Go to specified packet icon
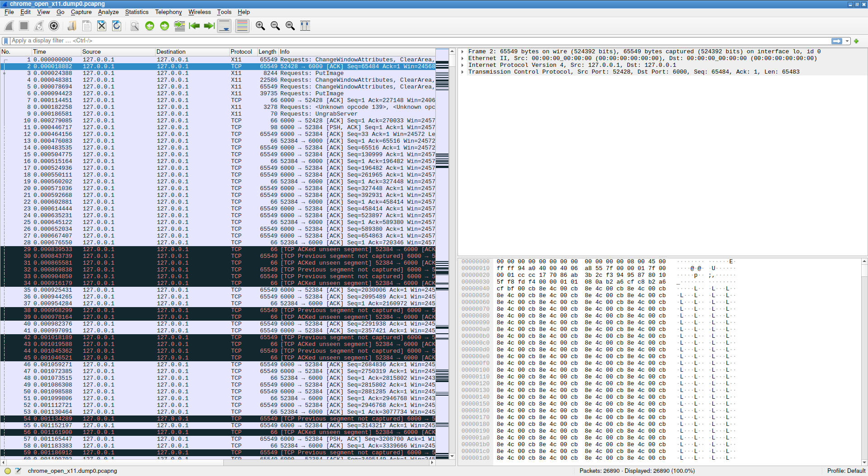 [179, 26]
